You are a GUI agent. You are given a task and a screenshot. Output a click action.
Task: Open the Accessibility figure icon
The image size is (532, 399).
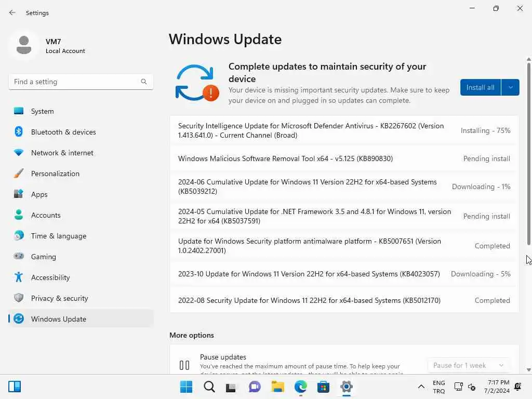(19, 277)
